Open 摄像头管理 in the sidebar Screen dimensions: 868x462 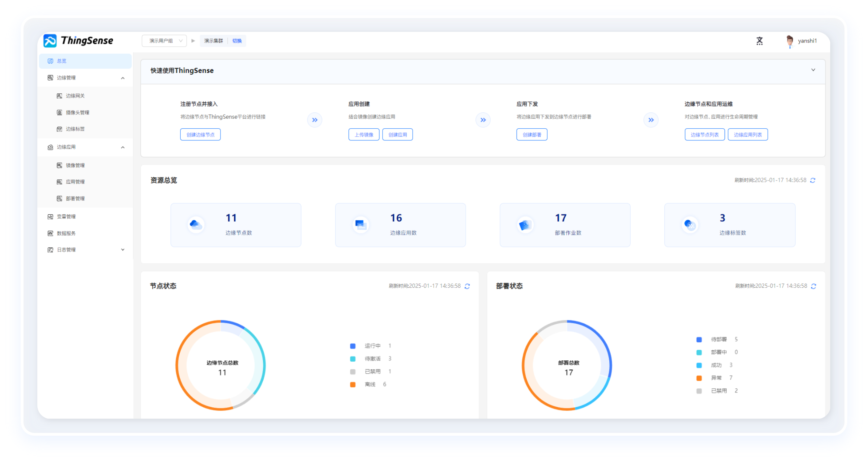pyautogui.click(x=77, y=112)
